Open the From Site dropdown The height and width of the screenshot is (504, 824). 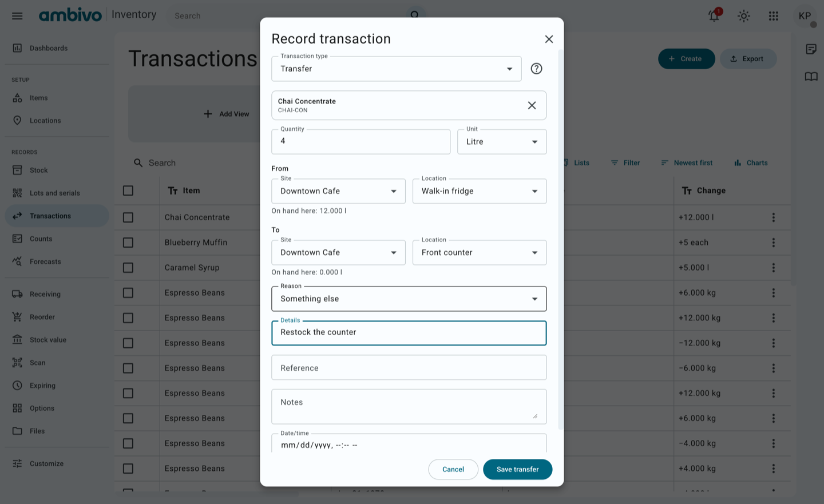(x=338, y=191)
